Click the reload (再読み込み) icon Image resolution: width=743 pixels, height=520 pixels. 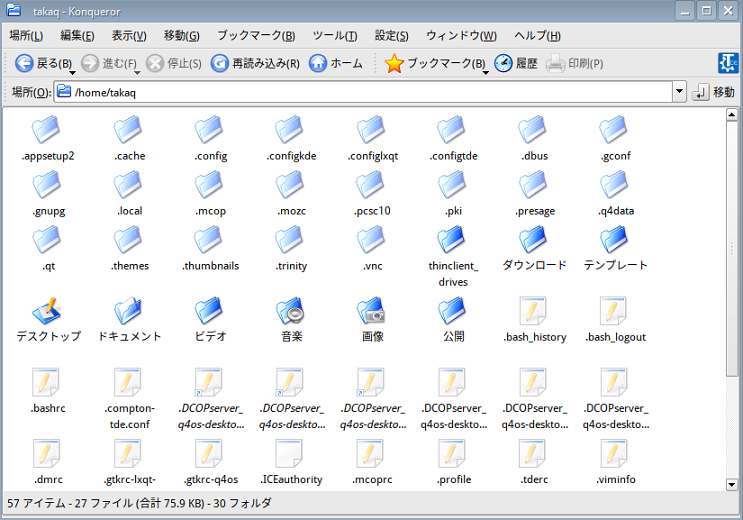click(220, 64)
